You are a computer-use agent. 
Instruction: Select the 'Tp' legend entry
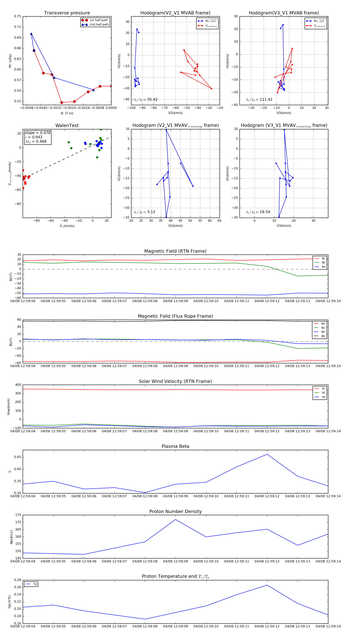pos(31,584)
